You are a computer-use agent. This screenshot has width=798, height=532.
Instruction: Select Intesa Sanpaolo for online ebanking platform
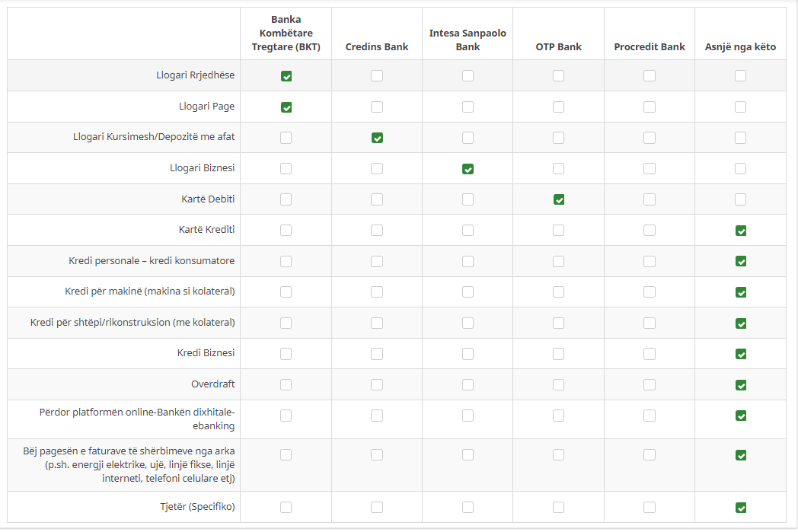click(468, 416)
